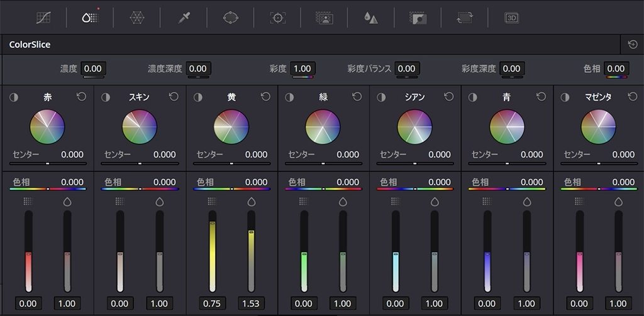Toggle the マゼンタ slice highlight icon
The height and width of the screenshot is (316, 644).
pos(565,97)
